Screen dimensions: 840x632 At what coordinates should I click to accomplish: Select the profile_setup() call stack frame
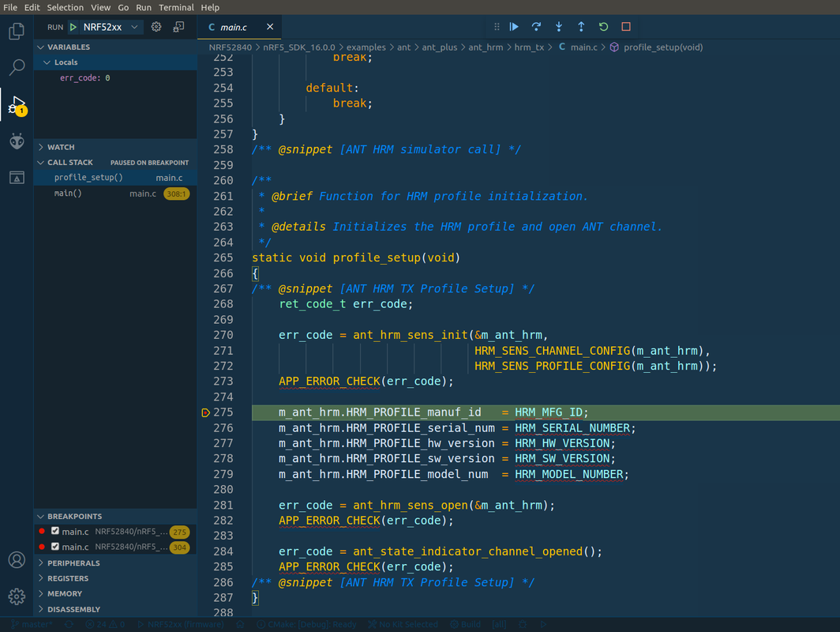tap(115, 178)
